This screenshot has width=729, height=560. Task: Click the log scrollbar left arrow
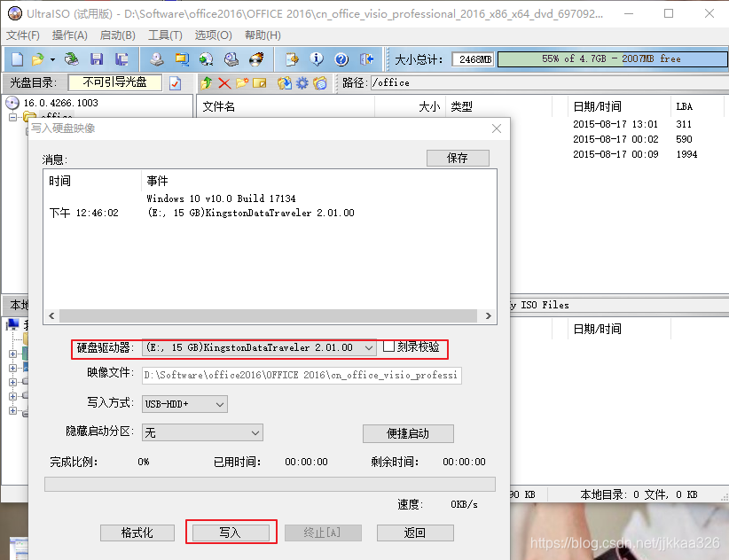click(51, 315)
